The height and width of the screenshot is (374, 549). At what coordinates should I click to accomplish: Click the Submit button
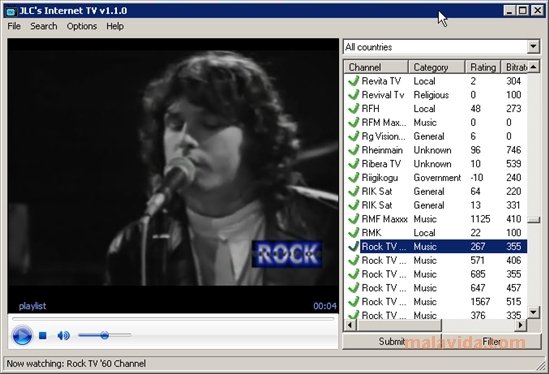[x=392, y=341]
